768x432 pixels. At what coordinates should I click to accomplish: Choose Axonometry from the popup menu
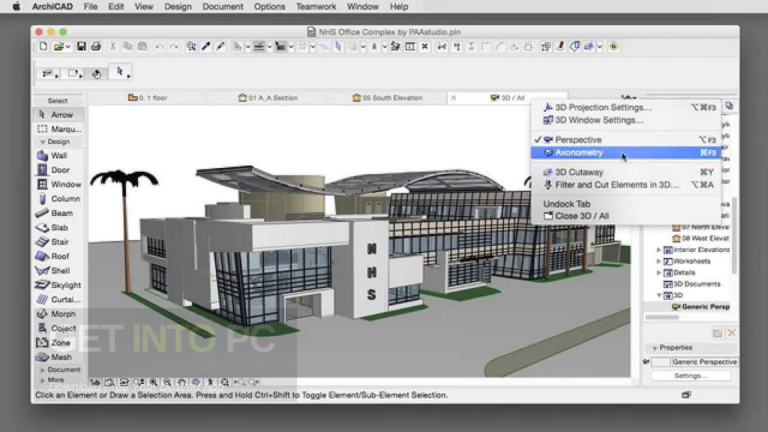click(625, 152)
